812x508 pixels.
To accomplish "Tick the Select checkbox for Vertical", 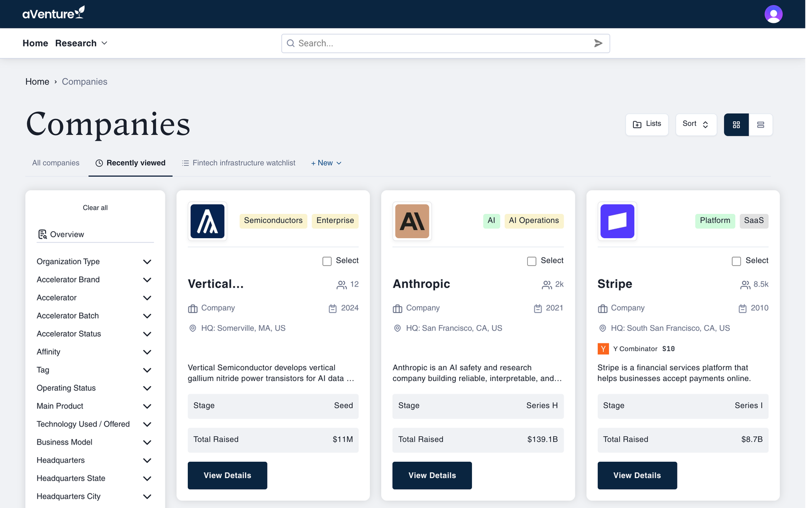I will pyautogui.click(x=327, y=261).
